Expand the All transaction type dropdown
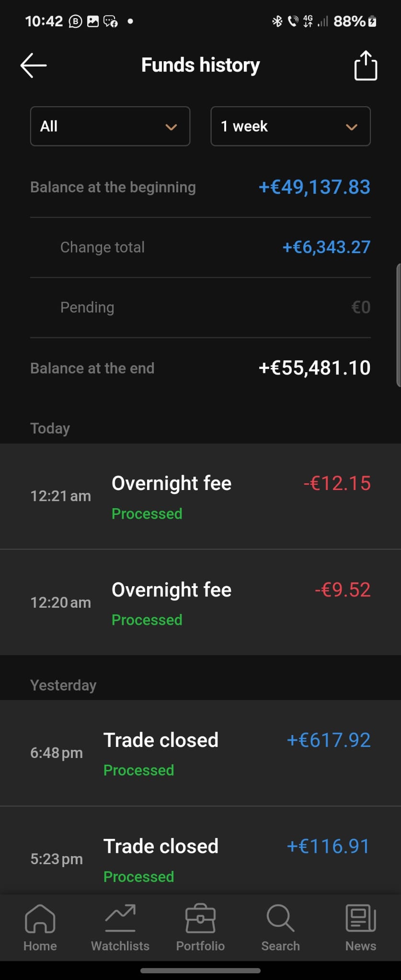The image size is (401, 980). click(x=110, y=126)
